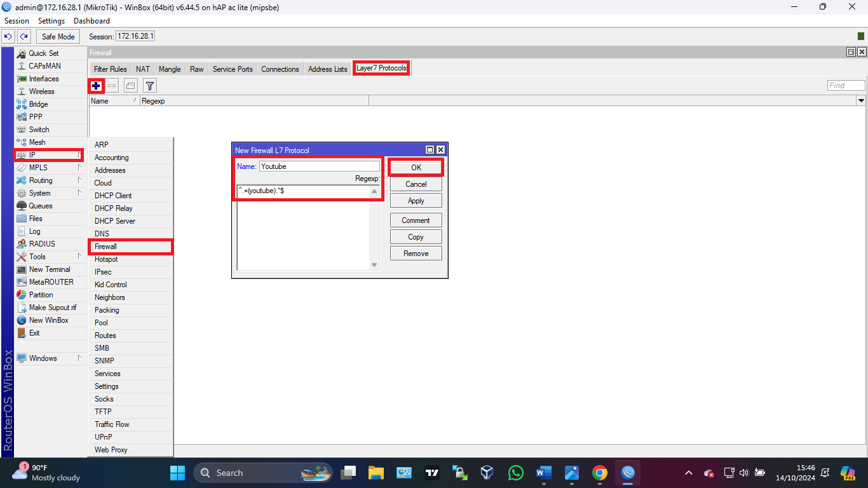Switch to Service Ports tab
Viewport: 868px width, 488px height.
coord(233,69)
